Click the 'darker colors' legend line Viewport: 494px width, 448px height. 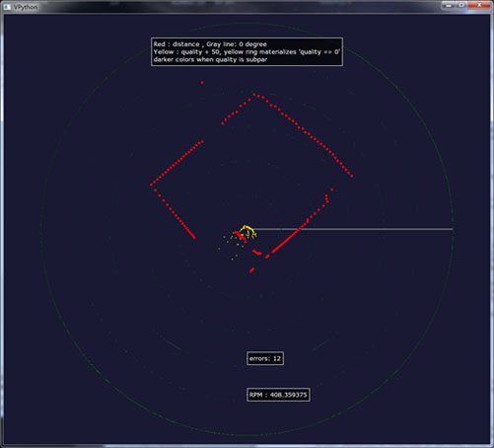(210, 59)
